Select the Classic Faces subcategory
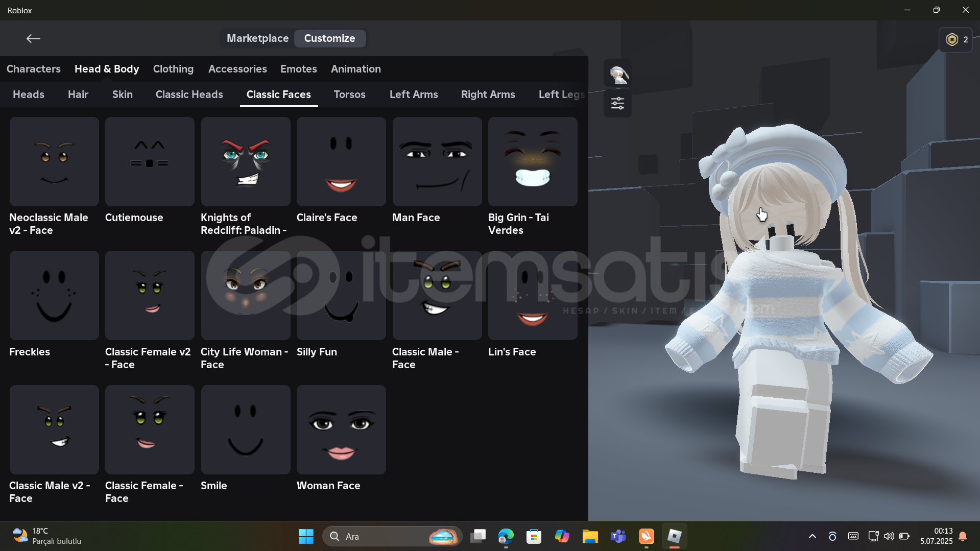 pos(279,94)
